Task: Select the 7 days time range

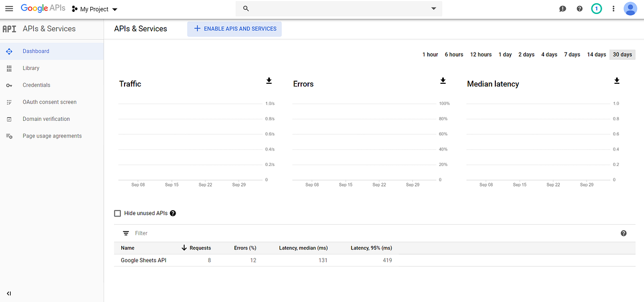Action: click(572, 54)
